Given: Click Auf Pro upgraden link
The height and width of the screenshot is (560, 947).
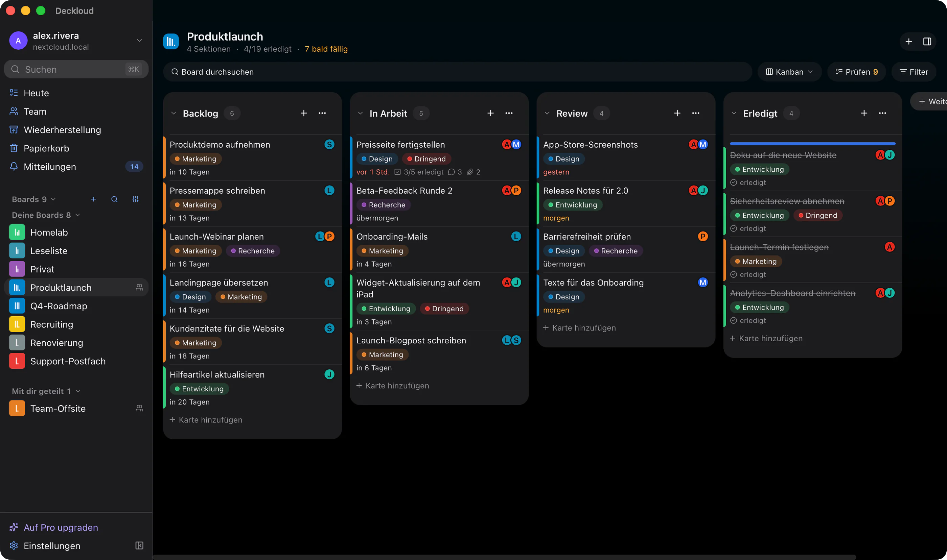Looking at the screenshot, I should tap(61, 528).
